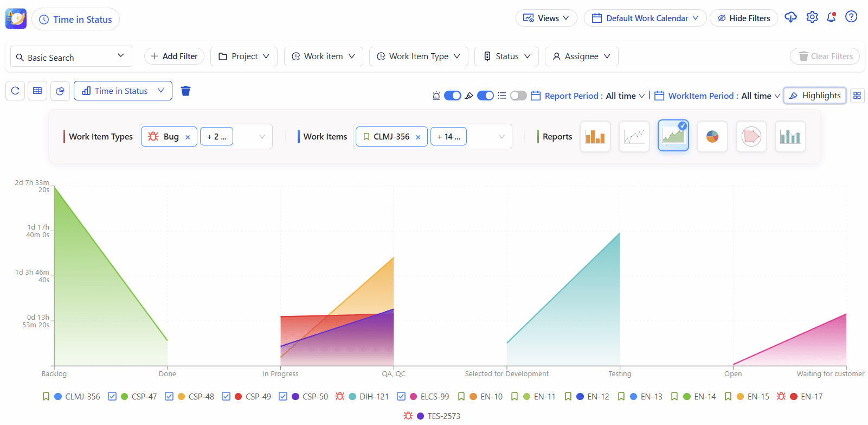Switch to the line chart report
Image resolution: width=868 pixels, height=425 pixels.
pos(634,137)
